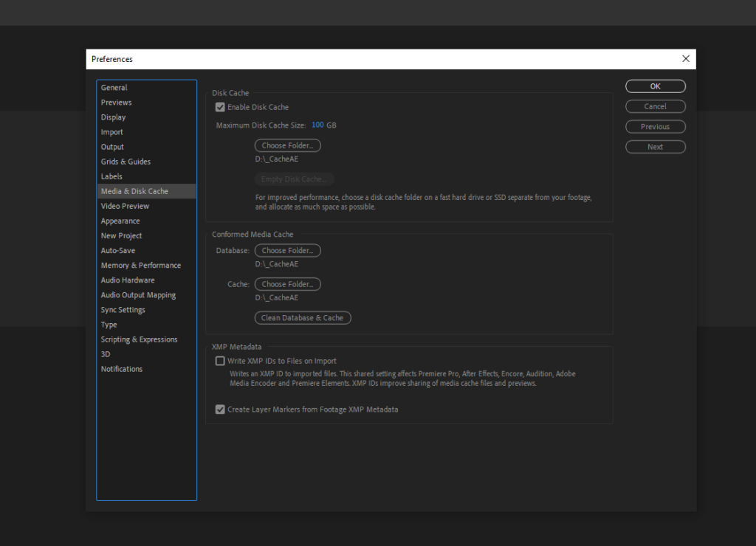Viewport: 756px width, 546px height.
Task: Confirm preferences with the OK button
Action: pyautogui.click(x=655, y=86)
